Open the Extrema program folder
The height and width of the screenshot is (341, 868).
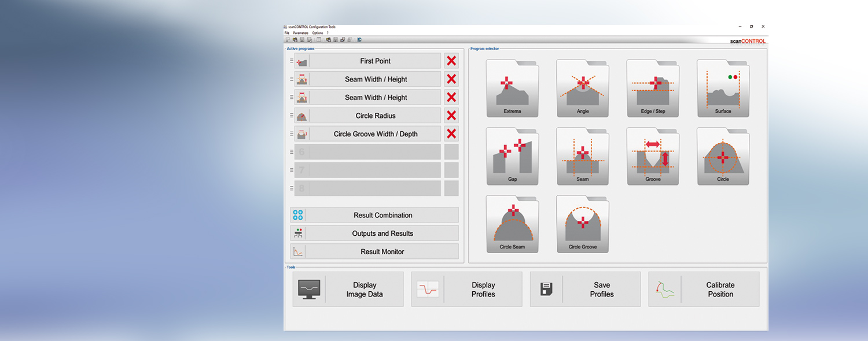[512, 88]
